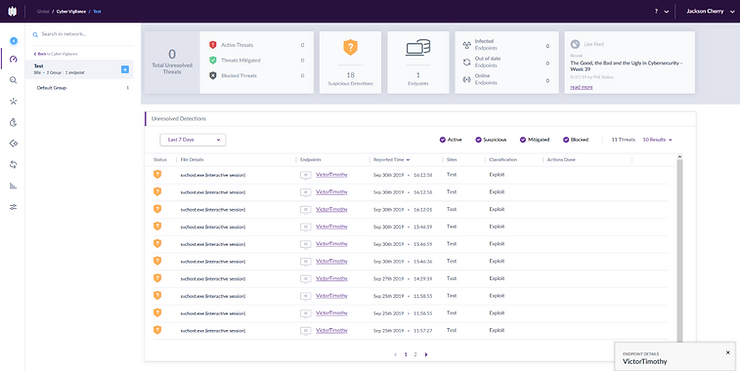Click the detections table vertical scrollbar
This screenshot has width=740, height=371.
coord(680,250)
